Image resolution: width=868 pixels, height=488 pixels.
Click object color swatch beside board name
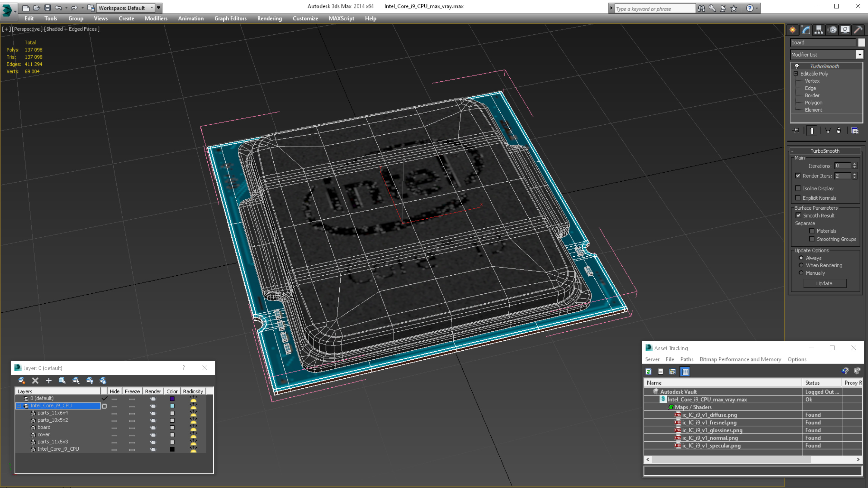click(x=861, y=42)
